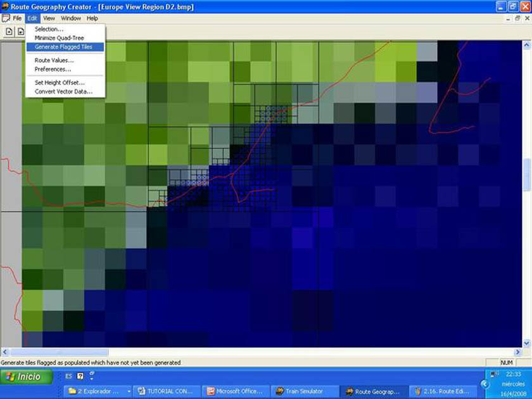Viewport: 532px width, 399px height.
Task: Click the document icon beside File menu
Action: [6, 18]
